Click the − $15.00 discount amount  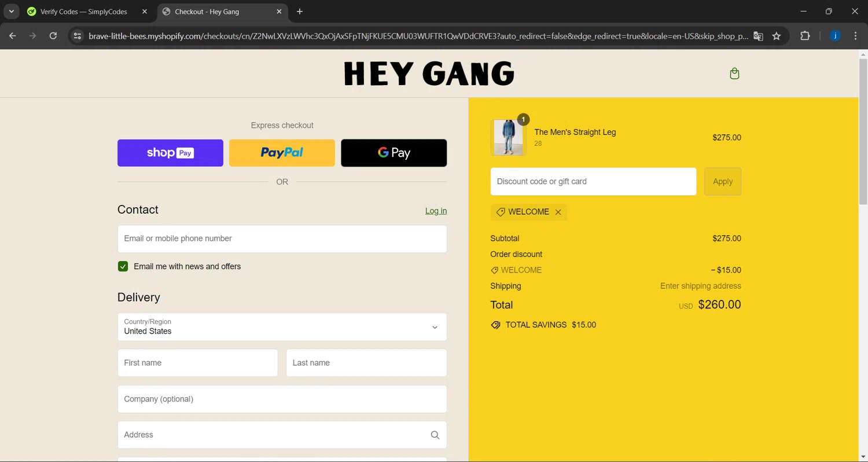click(726, 270)
